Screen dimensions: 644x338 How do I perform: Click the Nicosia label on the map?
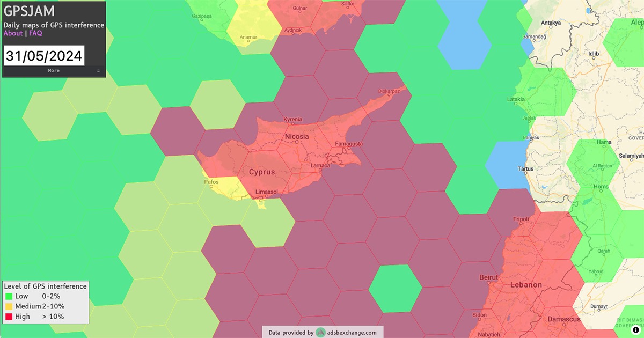297,136
